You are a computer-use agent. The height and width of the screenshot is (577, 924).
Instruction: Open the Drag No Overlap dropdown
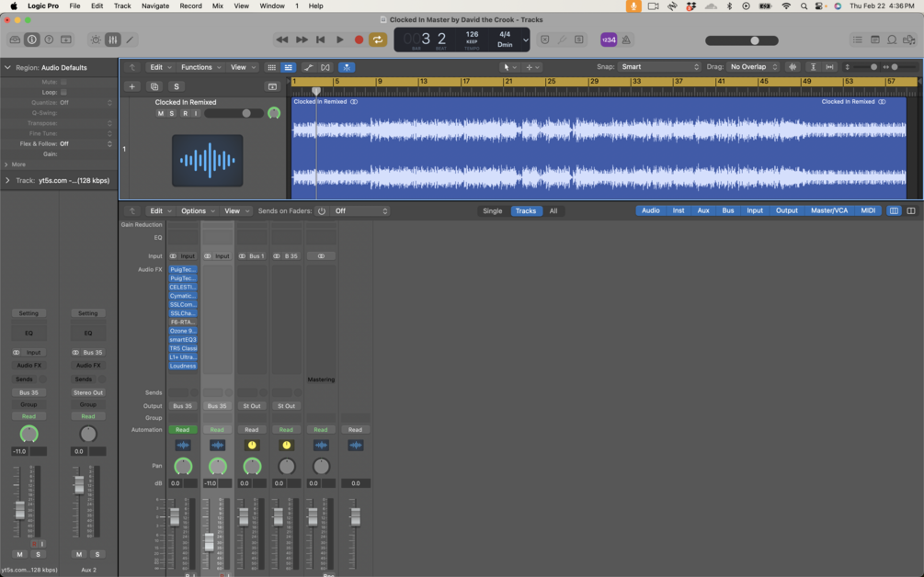(754, 66)
